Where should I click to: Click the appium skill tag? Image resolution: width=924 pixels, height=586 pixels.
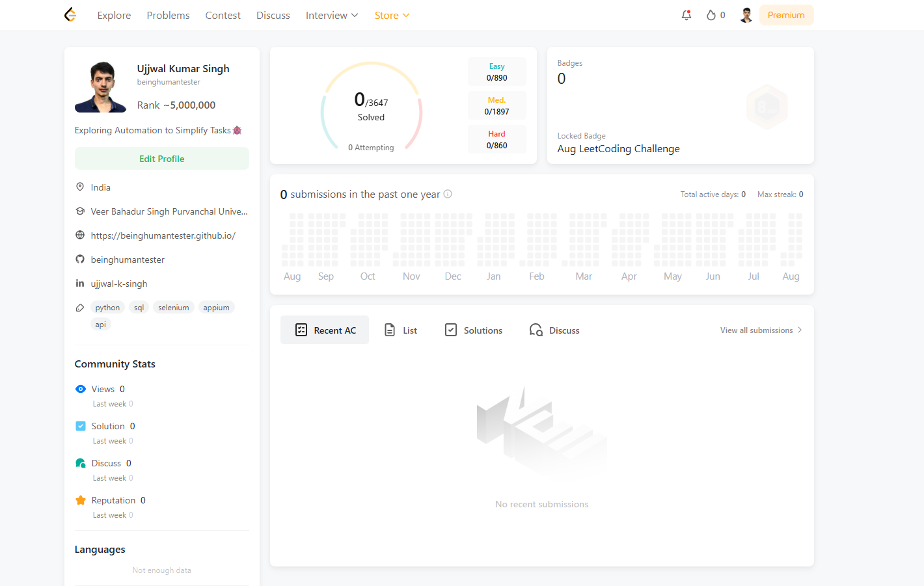(x=216, y=308)
